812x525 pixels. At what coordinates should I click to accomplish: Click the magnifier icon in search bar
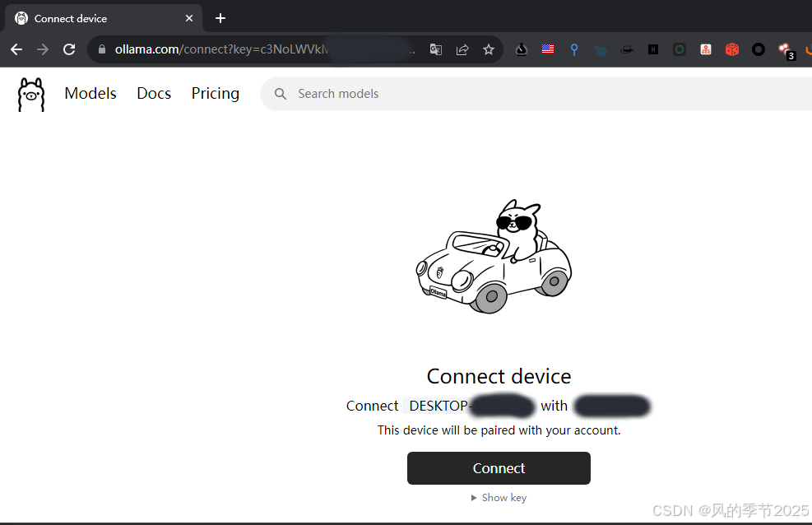281,94
